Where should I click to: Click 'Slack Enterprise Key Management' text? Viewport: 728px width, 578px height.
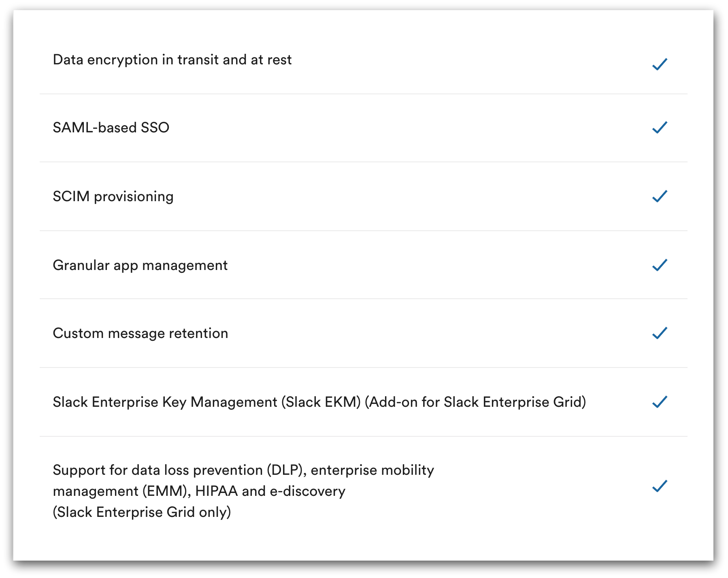click(x=165, y=402)
